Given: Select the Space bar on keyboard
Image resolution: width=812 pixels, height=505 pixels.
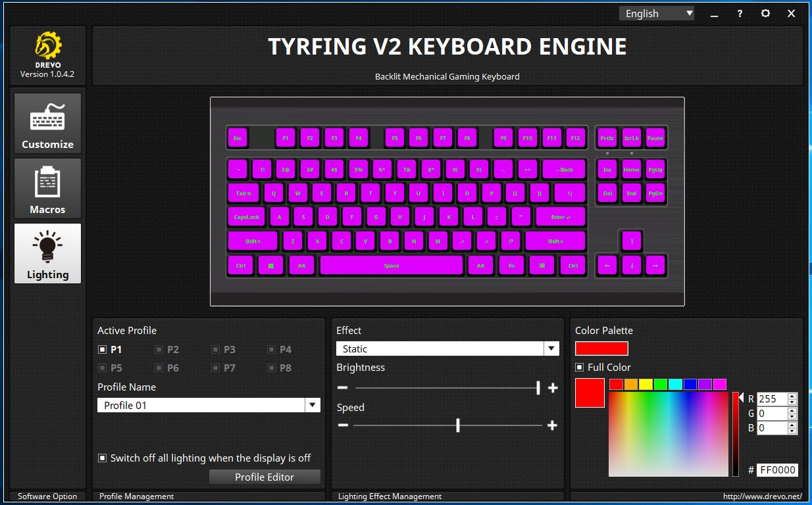Looking at the screenshot, I should [x=392, y=266].
